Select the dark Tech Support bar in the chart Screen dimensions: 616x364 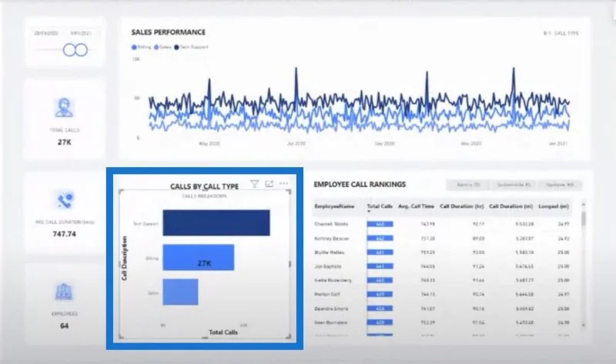pos(216,222)
